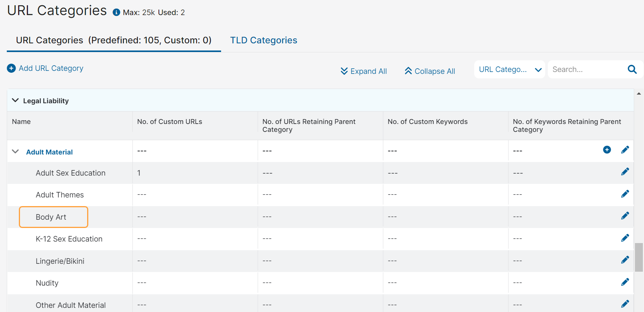Click Expand All

coord(363,71)
